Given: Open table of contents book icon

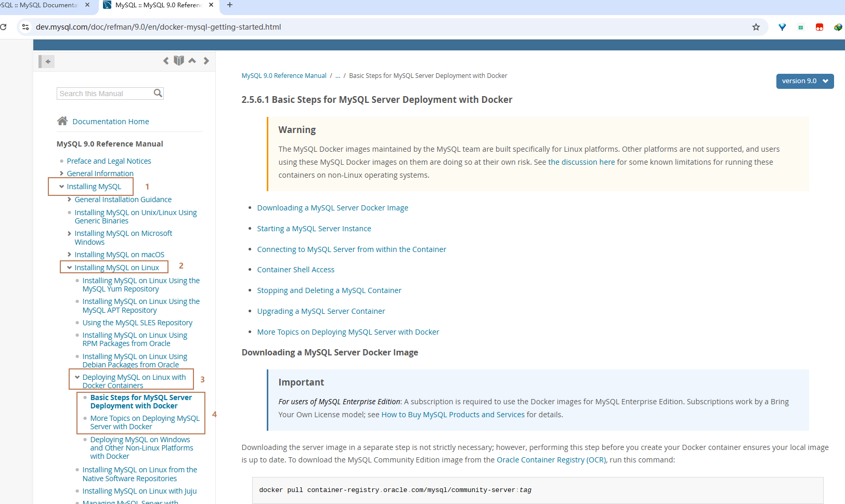Looking at the screenshot, I should (179, 61).
